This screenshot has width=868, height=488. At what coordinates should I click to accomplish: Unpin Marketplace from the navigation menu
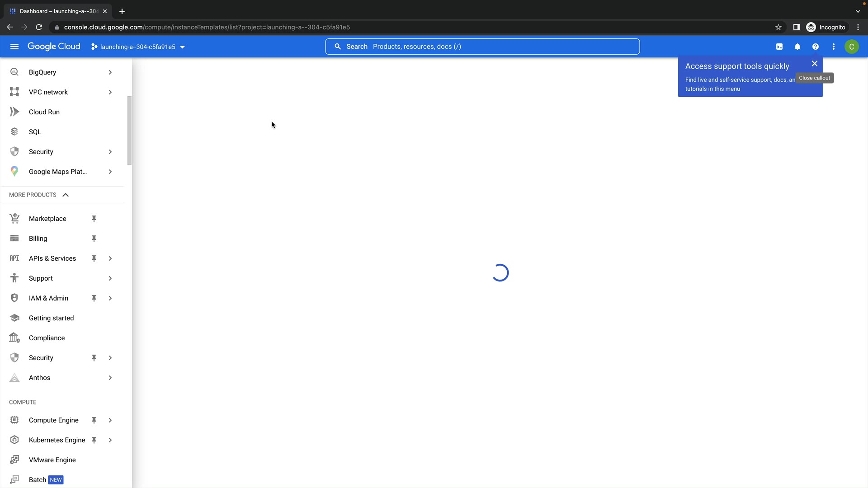click(x=94, y=219)
